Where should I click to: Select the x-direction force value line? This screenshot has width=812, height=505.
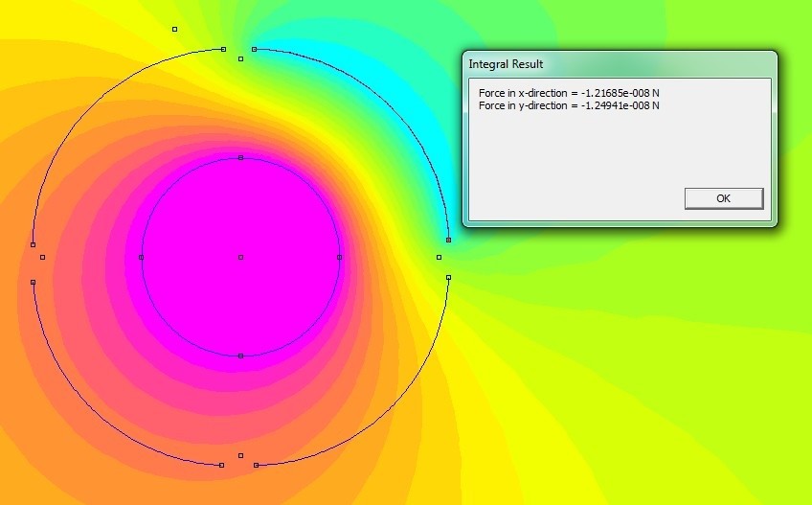[569, 93]
